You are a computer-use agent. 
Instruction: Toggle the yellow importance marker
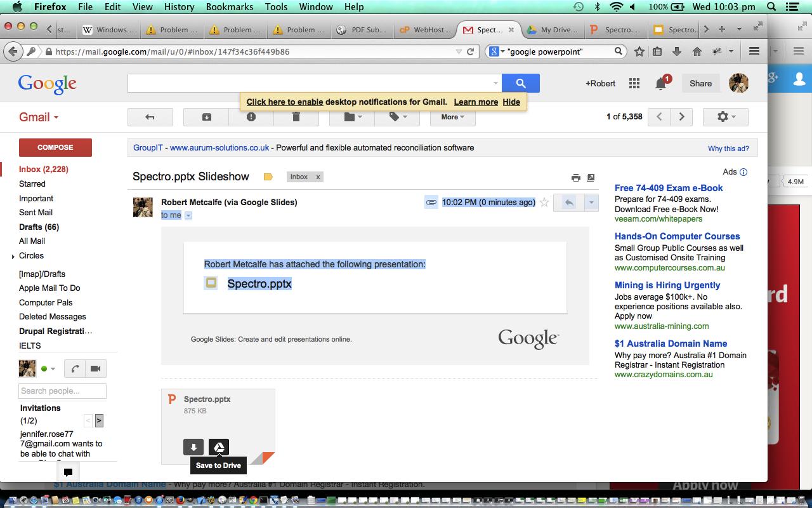(x=268, y=177)
